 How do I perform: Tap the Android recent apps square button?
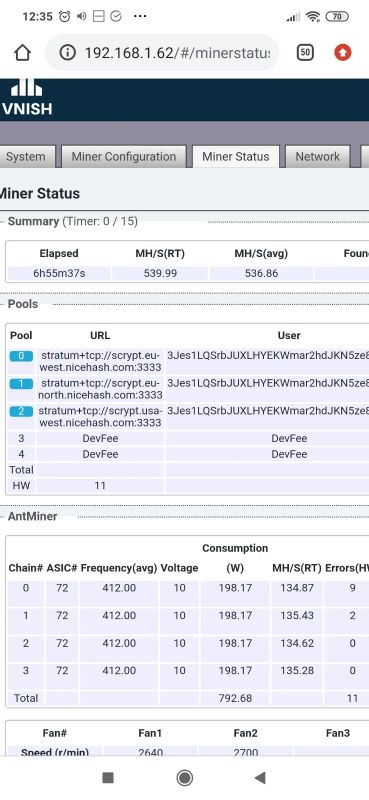pos(108,778)
